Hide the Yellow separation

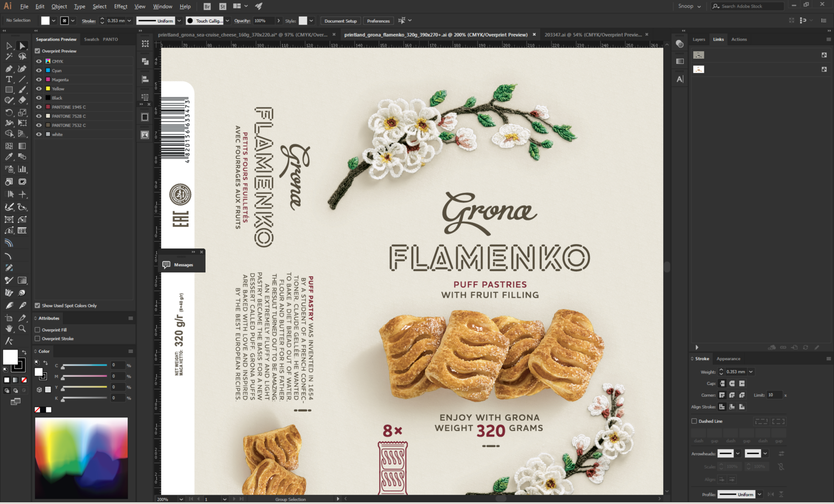coord(39,88)
